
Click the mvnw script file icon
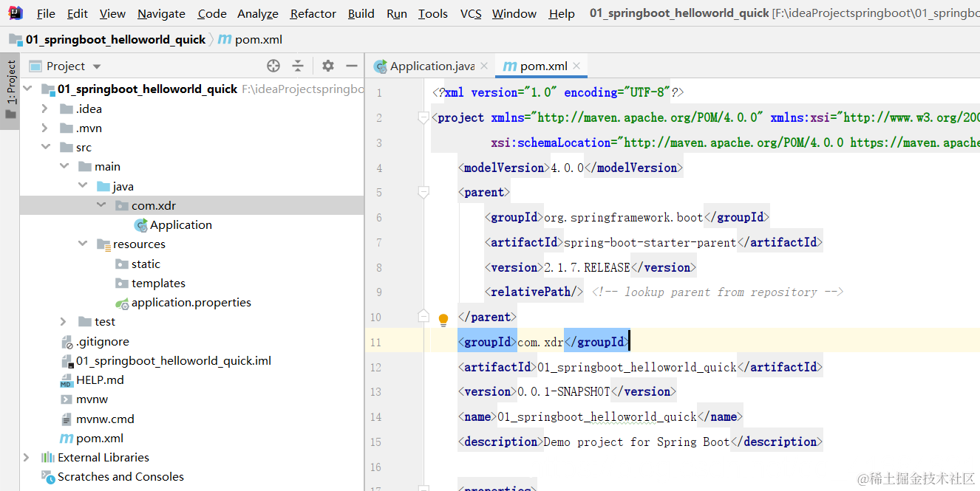pyautogui.click(x=67, y=399)
